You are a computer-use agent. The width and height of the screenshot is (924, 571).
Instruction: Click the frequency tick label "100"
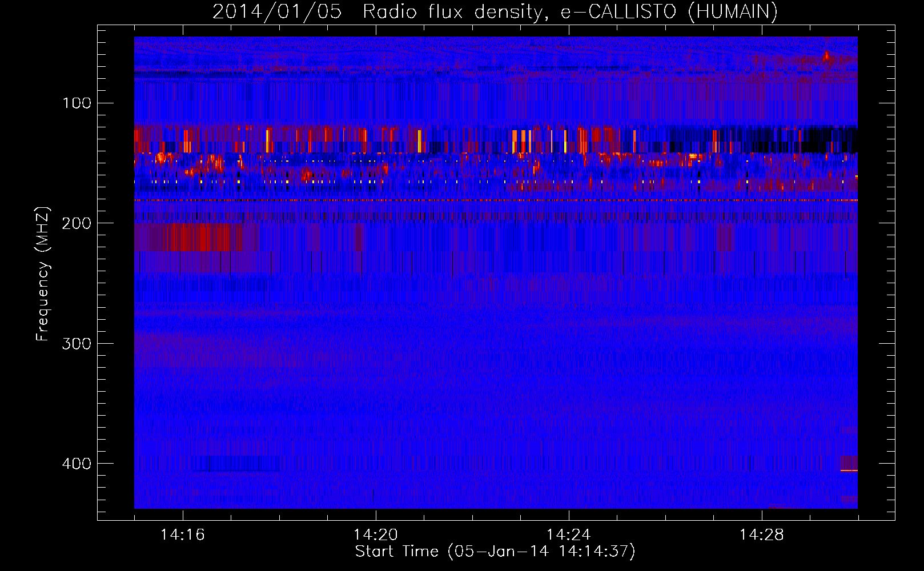77,103
